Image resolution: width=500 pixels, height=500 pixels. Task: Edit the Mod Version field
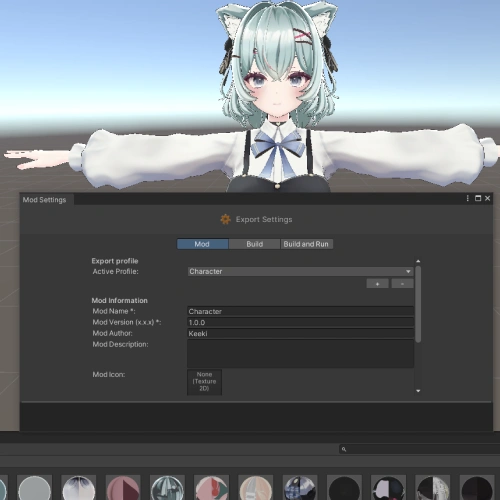tap(300, 322)
